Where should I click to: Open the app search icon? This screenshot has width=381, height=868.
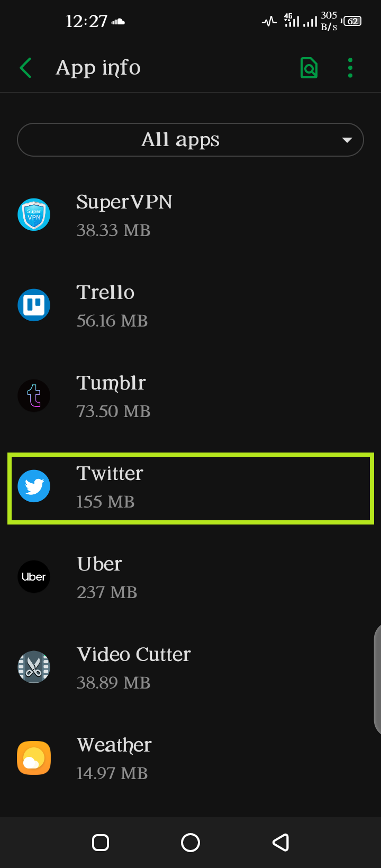coord(309,68)
